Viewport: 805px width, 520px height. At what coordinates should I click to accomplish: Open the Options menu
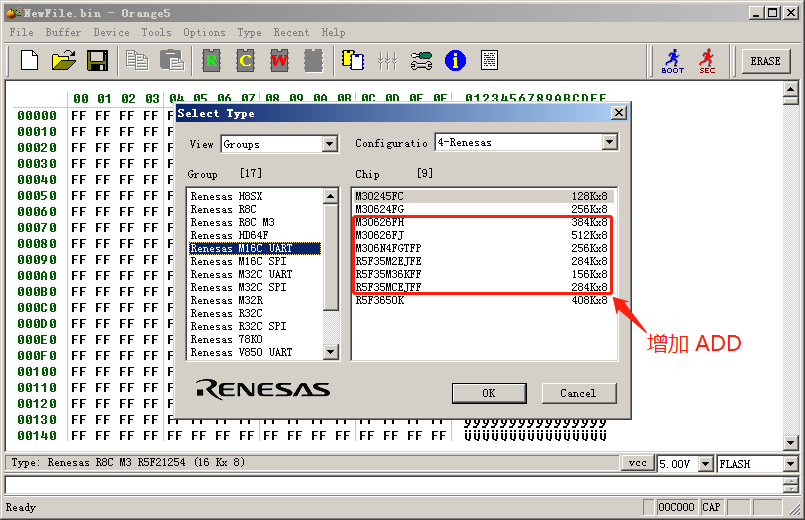click(204, 32)
